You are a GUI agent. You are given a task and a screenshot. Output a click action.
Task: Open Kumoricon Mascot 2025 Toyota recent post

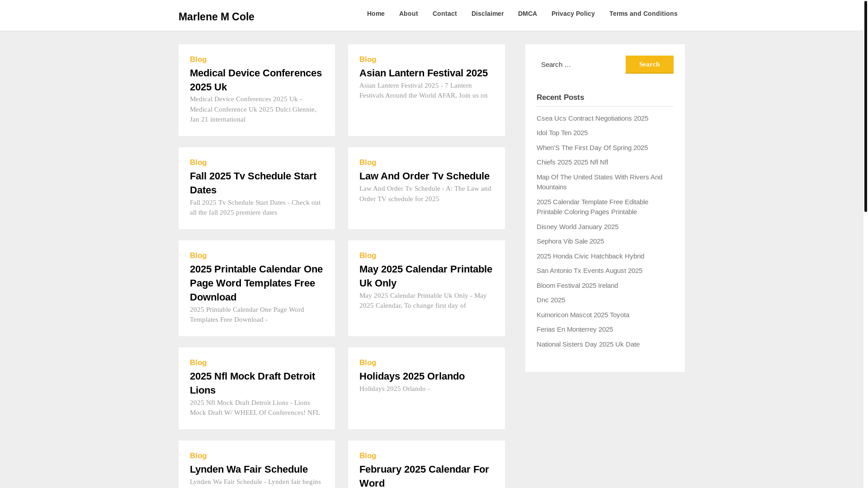pyautogui.click(x=583, y=314)
